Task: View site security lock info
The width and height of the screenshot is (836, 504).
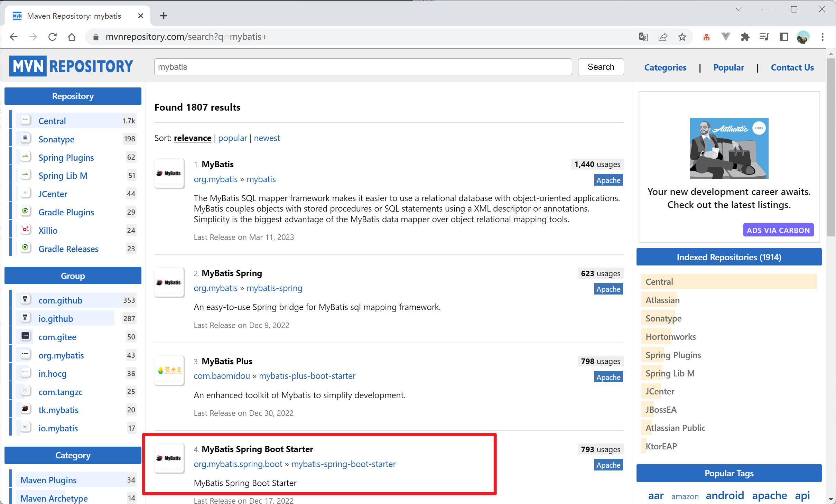Action: pos(96,37)
